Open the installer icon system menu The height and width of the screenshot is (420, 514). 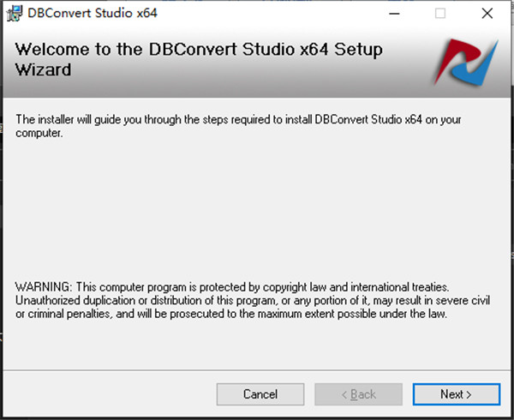point(15,14)
